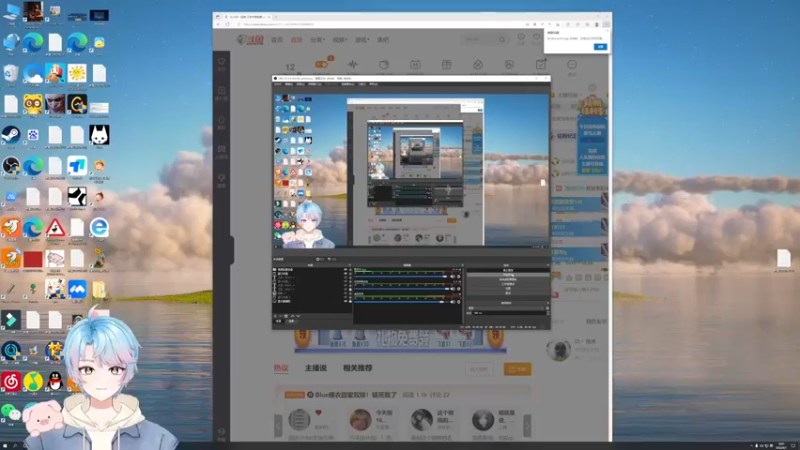
Task: Toggle lock on last OBS source
Action: (351, 301)
